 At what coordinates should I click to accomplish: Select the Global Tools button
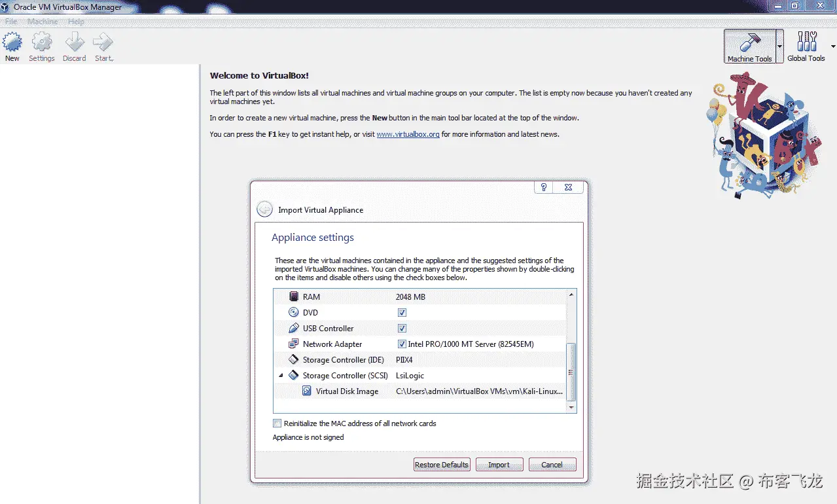(806, 46)
